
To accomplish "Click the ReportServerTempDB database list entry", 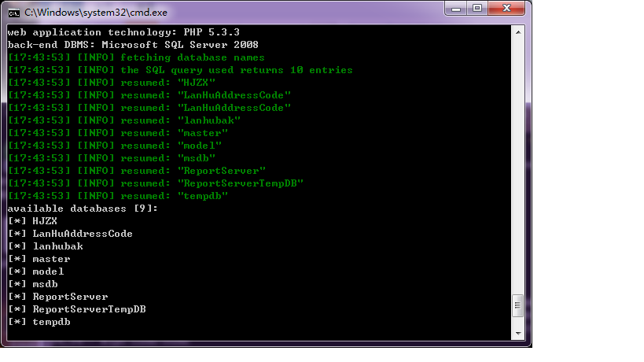I will coord(77,309).
